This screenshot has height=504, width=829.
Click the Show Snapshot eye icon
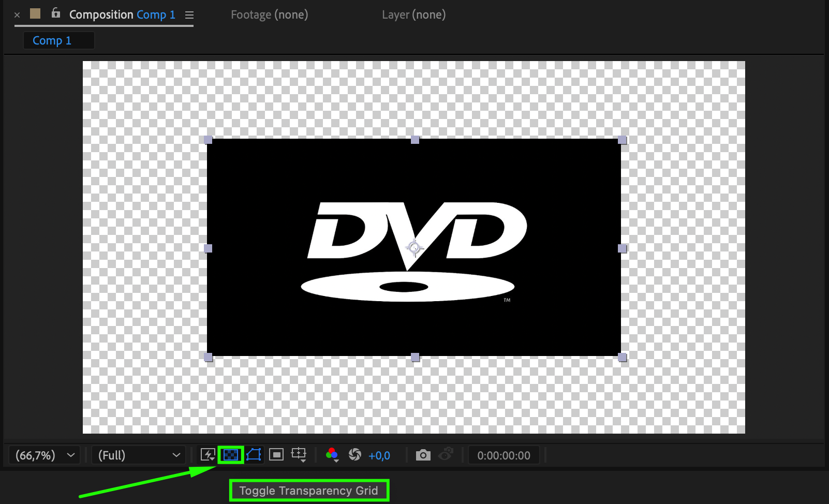[x=446, y=454]
